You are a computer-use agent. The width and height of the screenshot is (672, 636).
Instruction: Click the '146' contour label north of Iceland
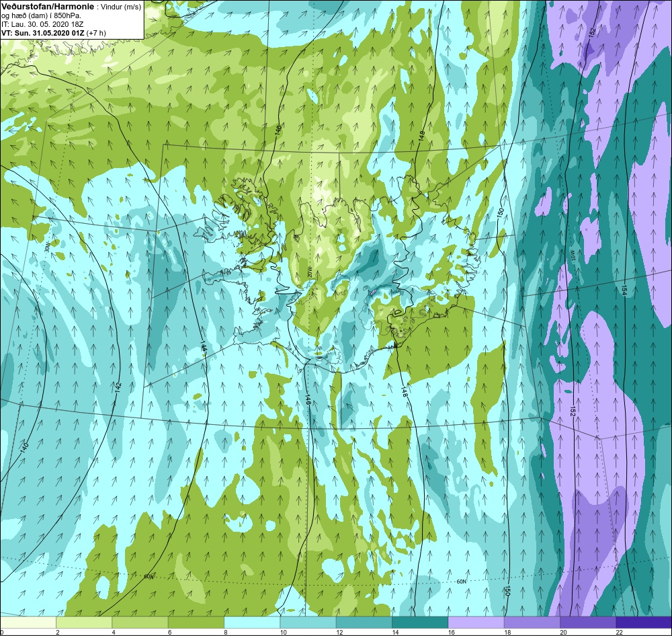[279, 129]
